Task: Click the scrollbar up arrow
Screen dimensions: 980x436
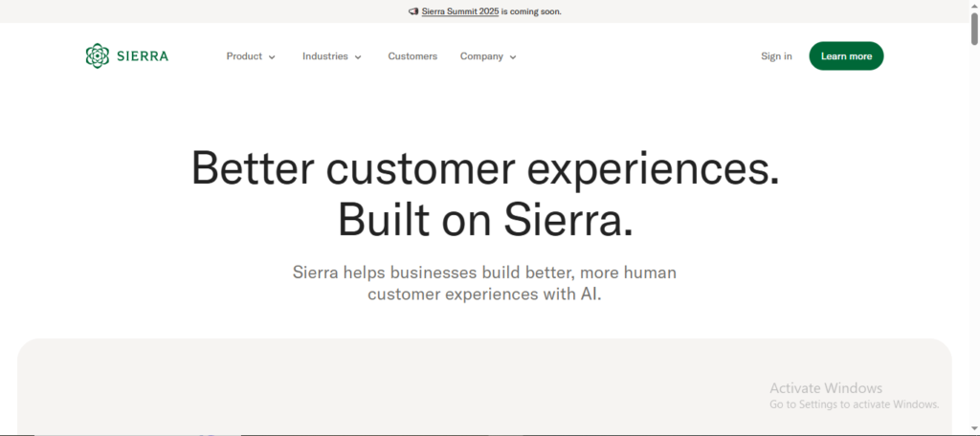Action: (973, 6)
